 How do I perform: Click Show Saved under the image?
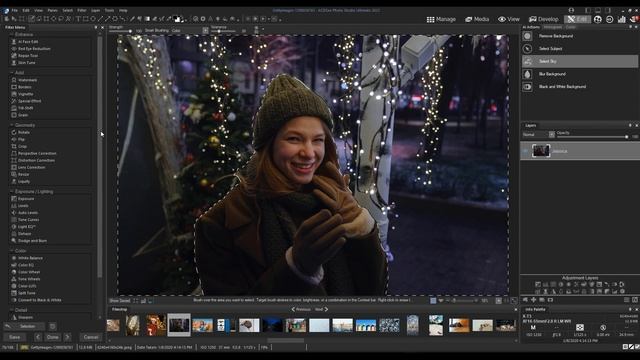pyautogui.click(x=120, y=301)
